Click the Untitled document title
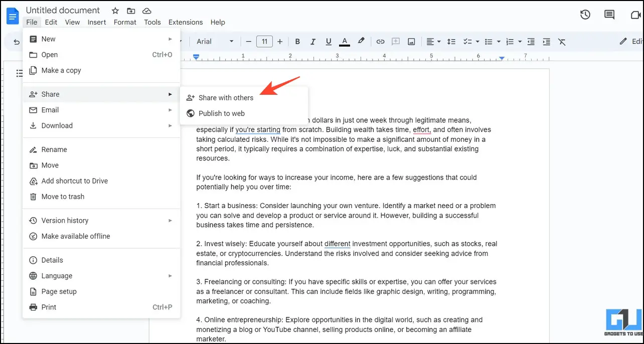Viewport: 644px width, 344px height. pos(63,11)
